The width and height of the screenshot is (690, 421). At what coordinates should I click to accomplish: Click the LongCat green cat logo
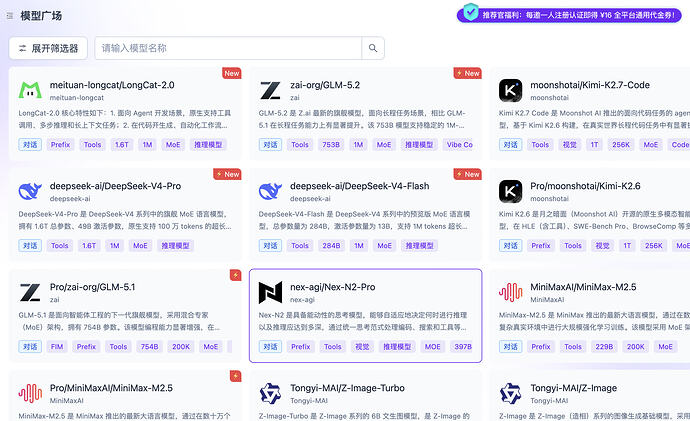click(30, 90)
